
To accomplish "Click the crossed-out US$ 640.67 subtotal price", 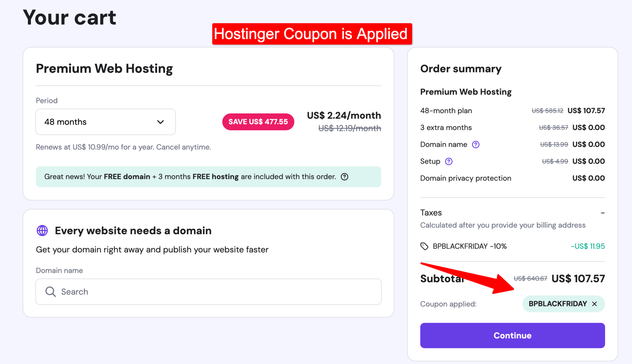I will click(x=530, y=279).
